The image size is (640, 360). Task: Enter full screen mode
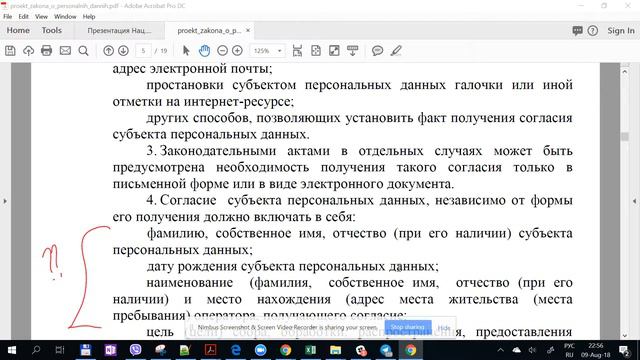(334, 51)
